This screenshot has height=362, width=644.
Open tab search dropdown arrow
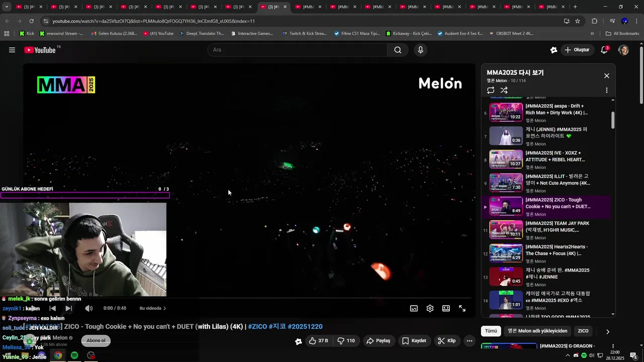7,7
